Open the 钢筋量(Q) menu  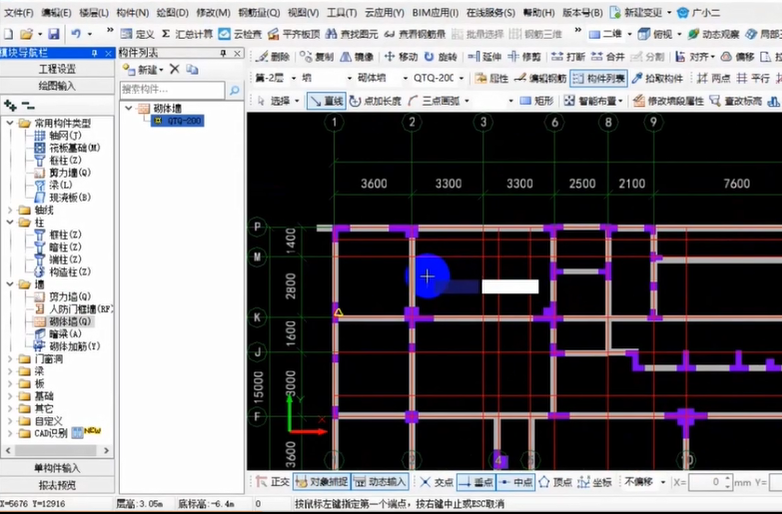tap(259, 12)
